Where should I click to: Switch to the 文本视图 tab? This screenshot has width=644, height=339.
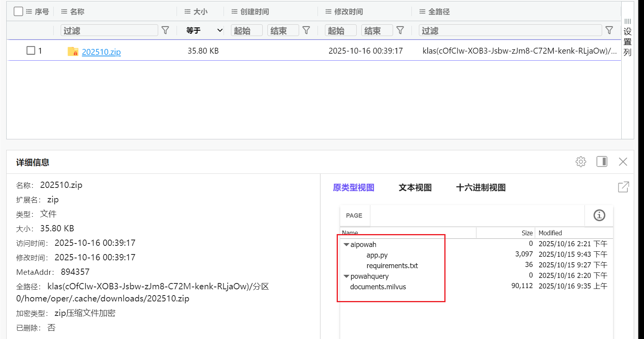point(415,188)
